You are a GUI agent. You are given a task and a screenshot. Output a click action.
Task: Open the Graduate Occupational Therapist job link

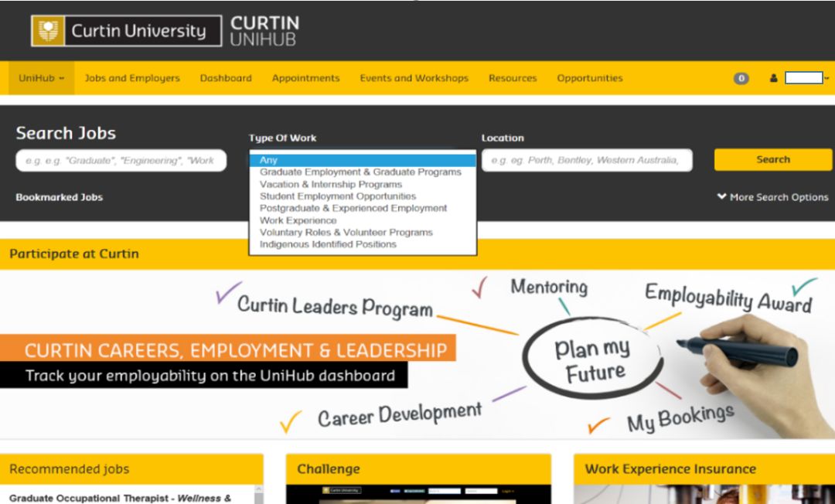click(x=120, y=498)
